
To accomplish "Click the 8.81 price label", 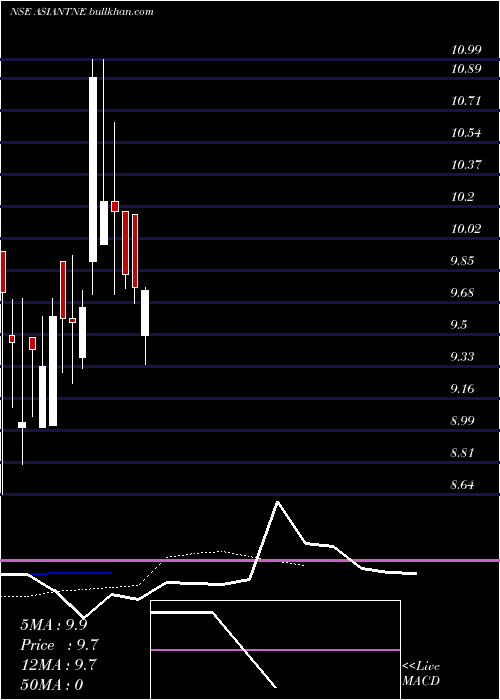I will point(462,453).
